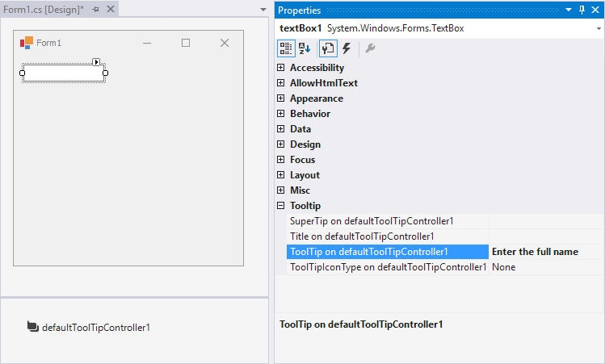Open the textBox1 object selector dropdown
Image resolution: width=605 pixels, height=364 pixels.
598,28
